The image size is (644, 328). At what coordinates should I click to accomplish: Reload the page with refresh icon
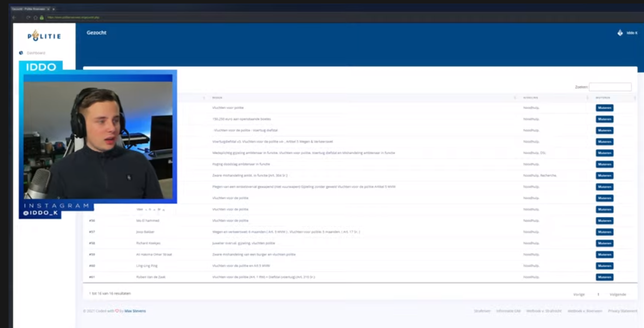tap(29, 18)
